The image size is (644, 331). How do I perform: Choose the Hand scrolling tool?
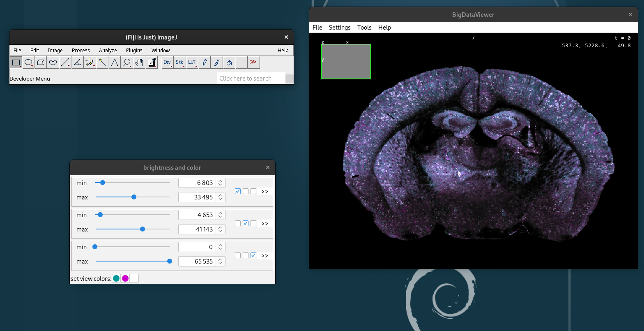click(x=139, y=62)
